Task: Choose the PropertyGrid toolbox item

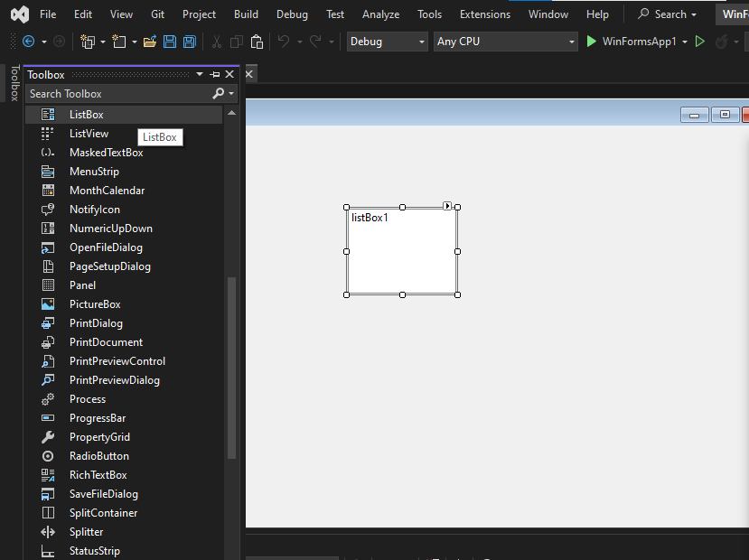Action: click(99, 437)
